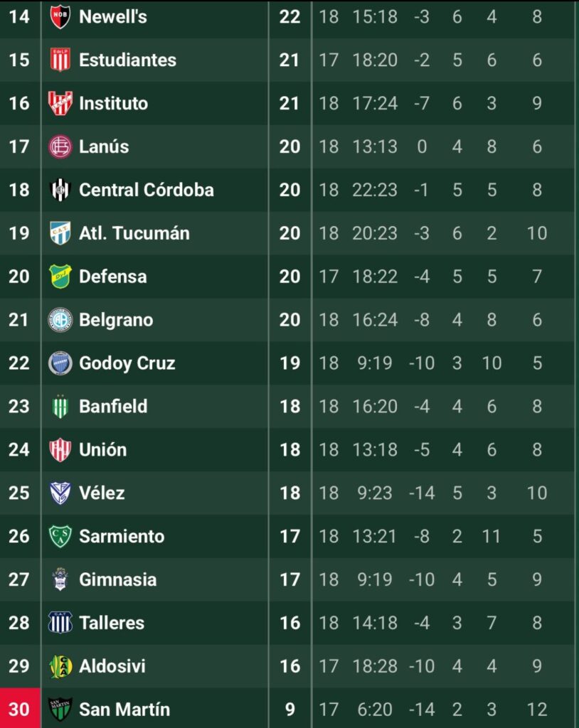This screenshot has width=579, height=728.
Task: Select Godoy Cruz's 19 points value
Action: [290, 363]
